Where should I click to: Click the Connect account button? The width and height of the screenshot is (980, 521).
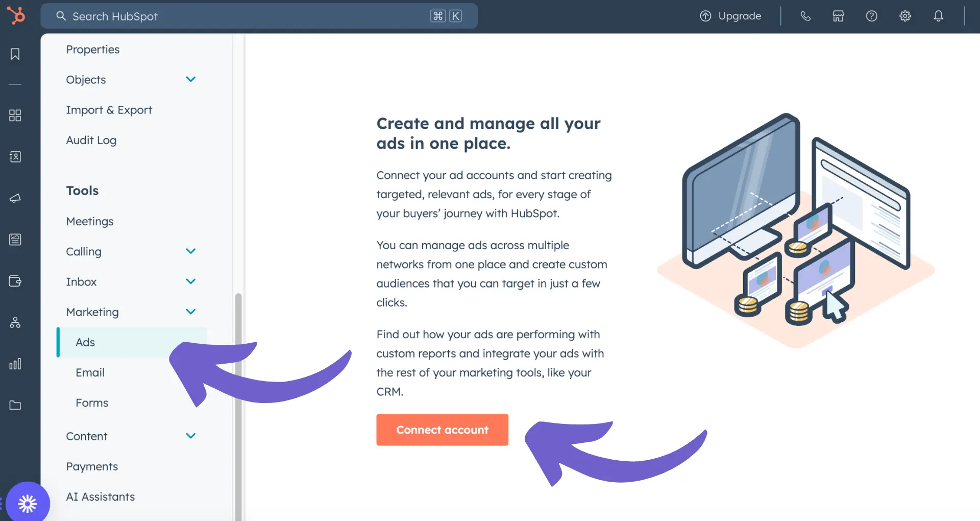point(443,430)
